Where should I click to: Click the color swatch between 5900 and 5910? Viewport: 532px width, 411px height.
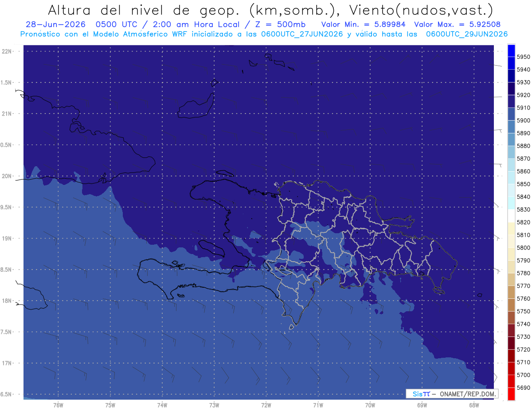coord(511,114)
